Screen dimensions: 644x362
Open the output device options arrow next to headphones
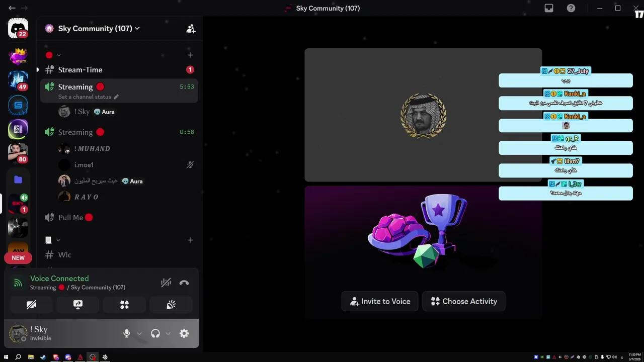(168, 333)
